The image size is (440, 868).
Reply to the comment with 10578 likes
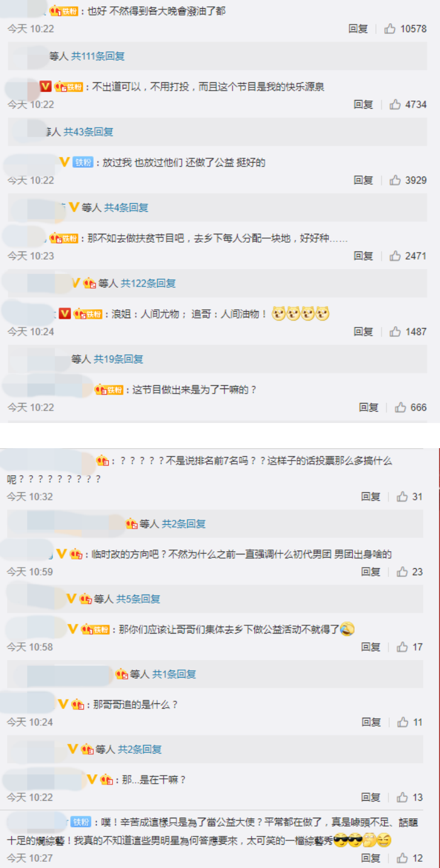point(358,29)
